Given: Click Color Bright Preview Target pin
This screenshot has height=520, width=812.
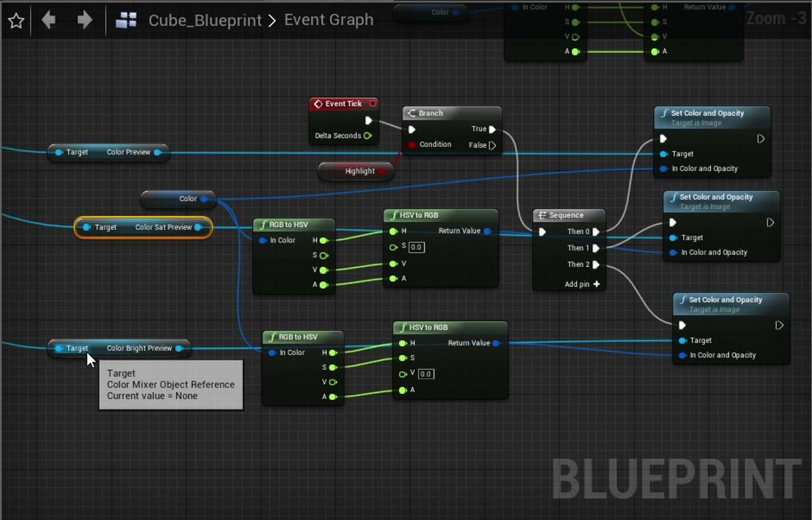Looking at the screenshot, I should (x=59, y=348).
